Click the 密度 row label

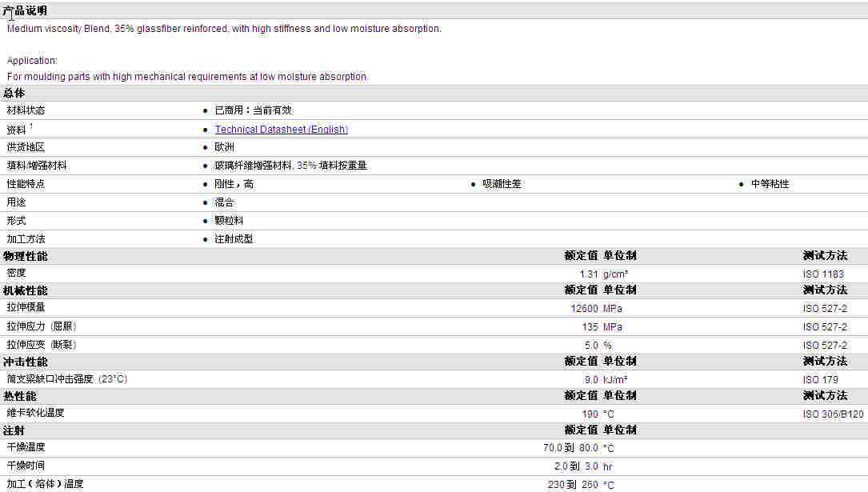16,273
